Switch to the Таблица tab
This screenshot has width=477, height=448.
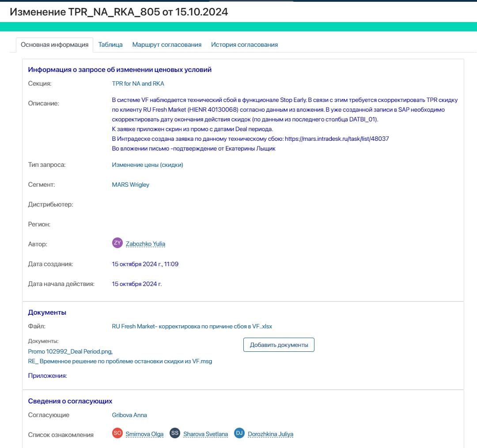pyautogui.click(x=110, y=45)
